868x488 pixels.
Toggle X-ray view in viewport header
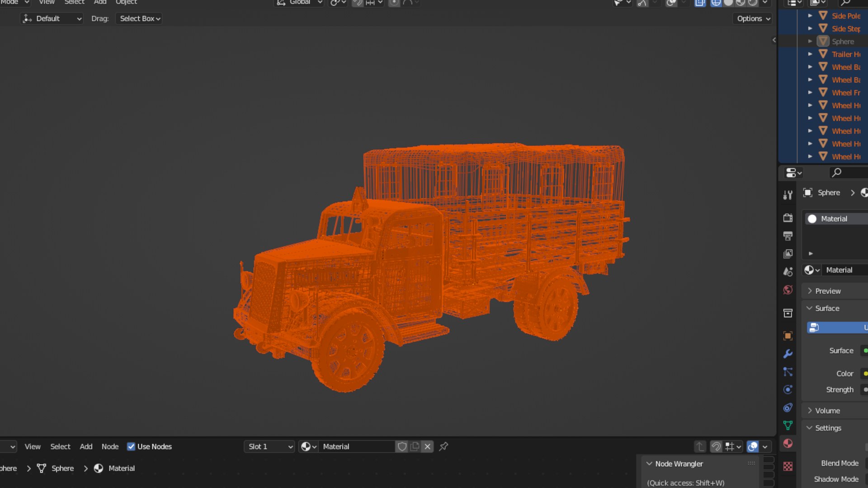700,3
